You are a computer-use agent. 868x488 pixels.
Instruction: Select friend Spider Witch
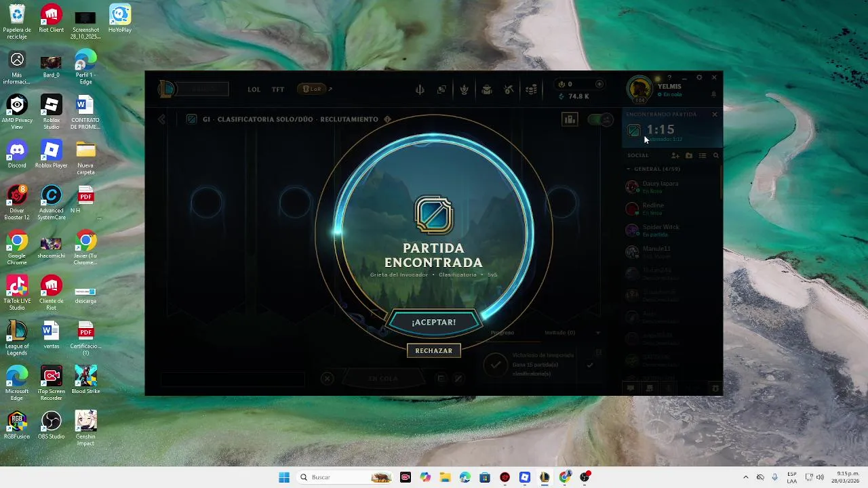click(x=671, y=230)
